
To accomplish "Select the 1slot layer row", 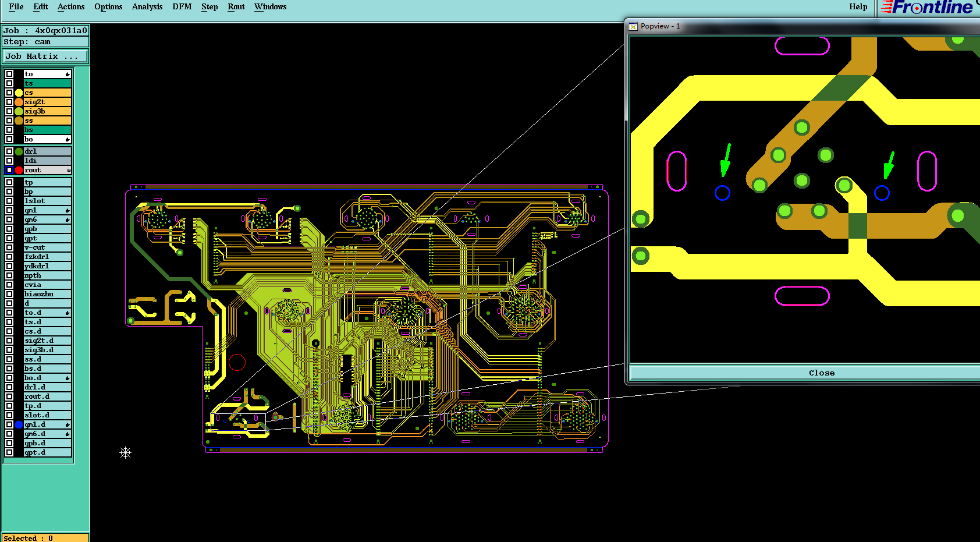I will (47, 201).
